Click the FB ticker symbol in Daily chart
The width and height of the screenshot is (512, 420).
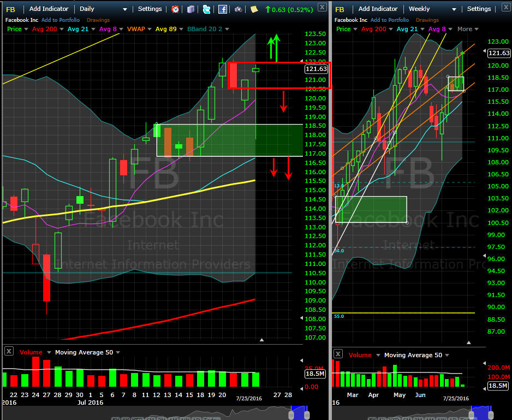click(11, 9)
